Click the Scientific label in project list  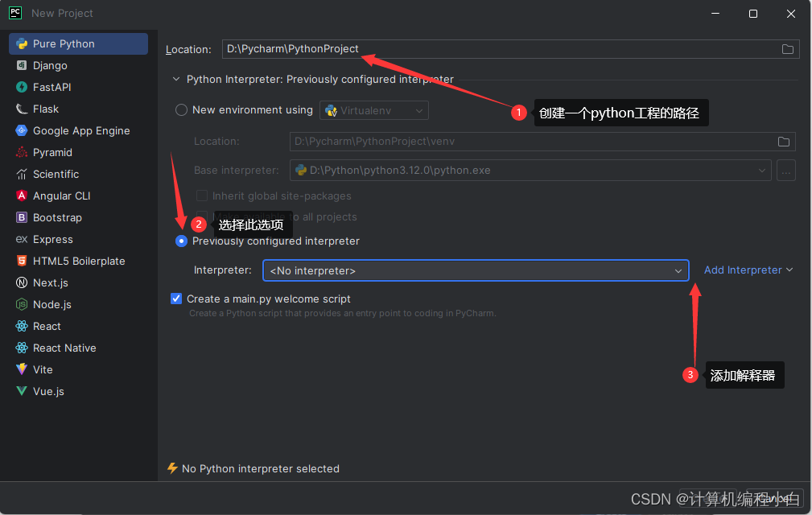coord(56,175)
